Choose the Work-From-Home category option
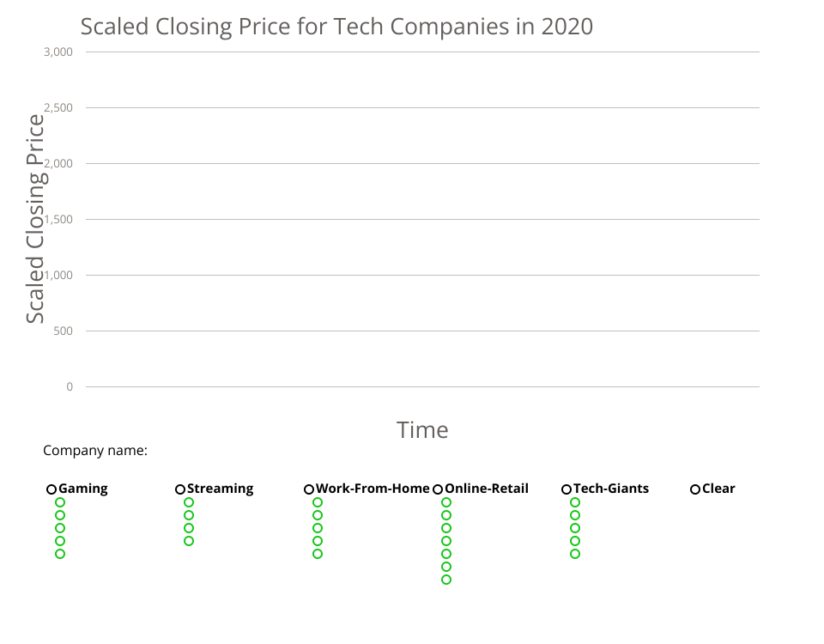 [309, 489]
